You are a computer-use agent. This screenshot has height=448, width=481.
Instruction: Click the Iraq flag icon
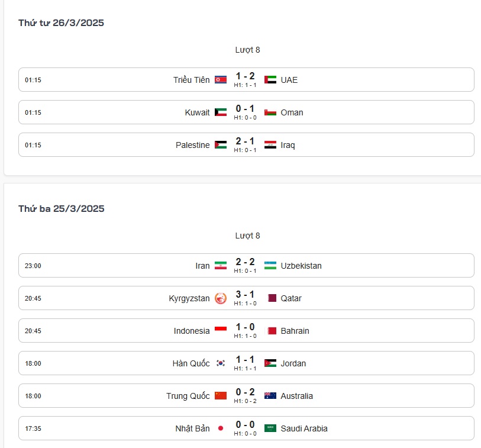click(x=270, y=145)
